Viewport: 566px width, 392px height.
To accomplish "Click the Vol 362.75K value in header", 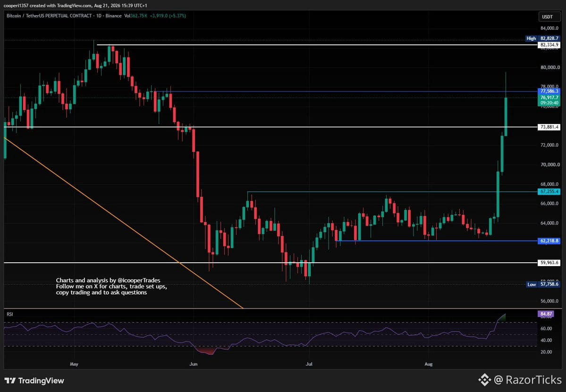I will point(135,16).
